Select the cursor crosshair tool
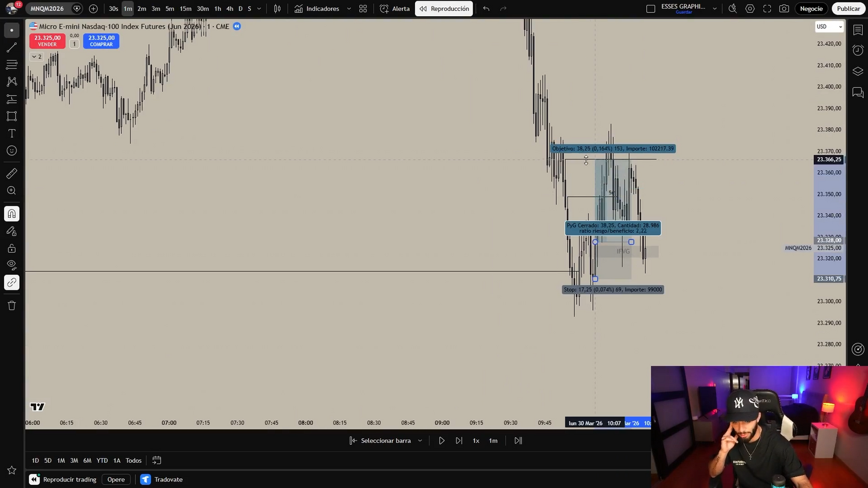Viewport: 868px width, 488px height. 11,30
